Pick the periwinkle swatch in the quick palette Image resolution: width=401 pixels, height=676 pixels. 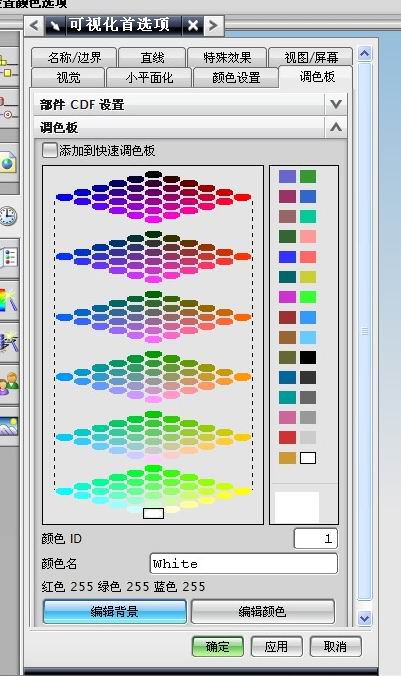(287, 176)
